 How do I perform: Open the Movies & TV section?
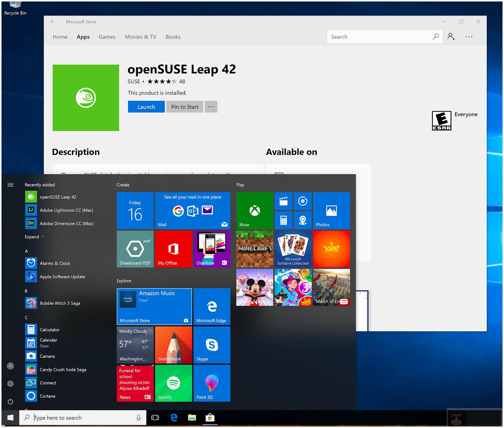tap(140, 37)
